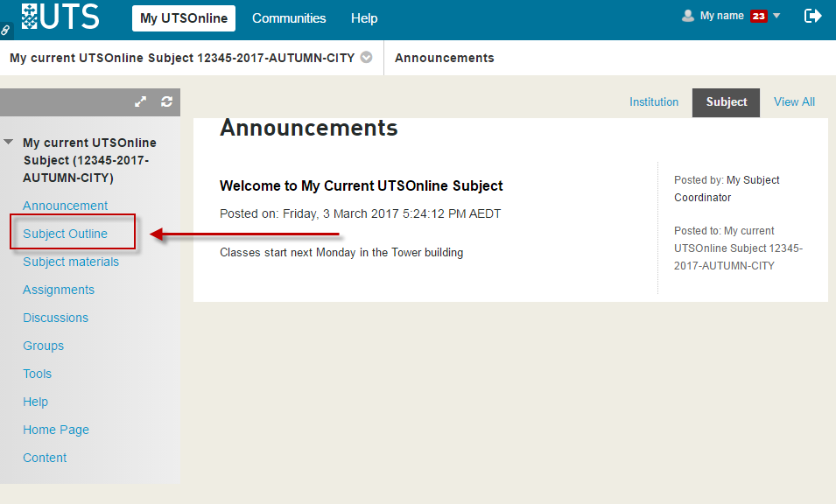Click the Posted by My Subject Coordinator text
Screen dimensions: 836x504
pyautogui.click(x=727, y=189)
